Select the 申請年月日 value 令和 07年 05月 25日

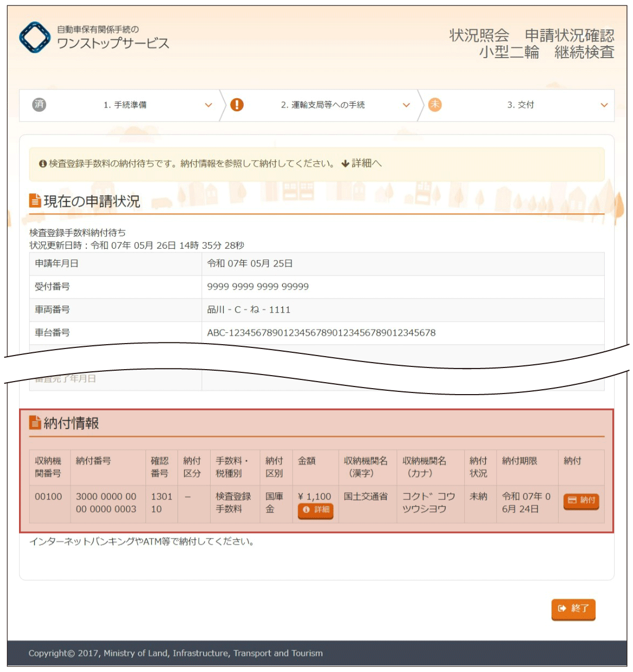click(x=250, y=263)
